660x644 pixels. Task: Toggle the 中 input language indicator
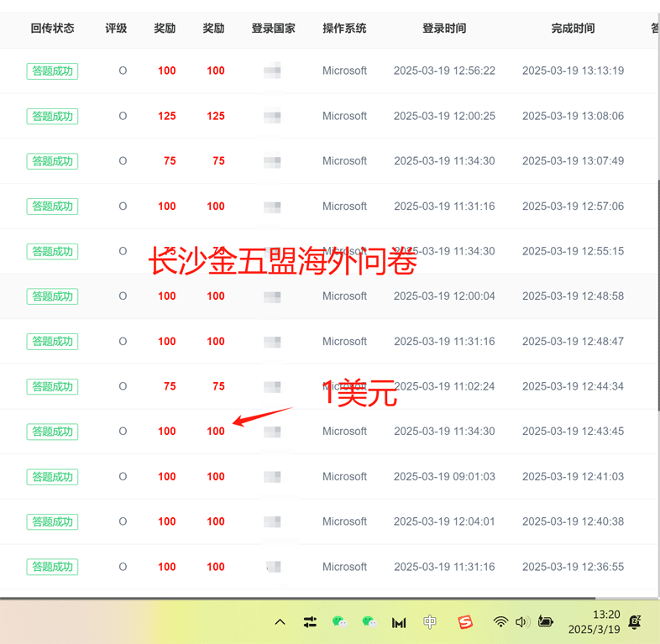[430, 621]
